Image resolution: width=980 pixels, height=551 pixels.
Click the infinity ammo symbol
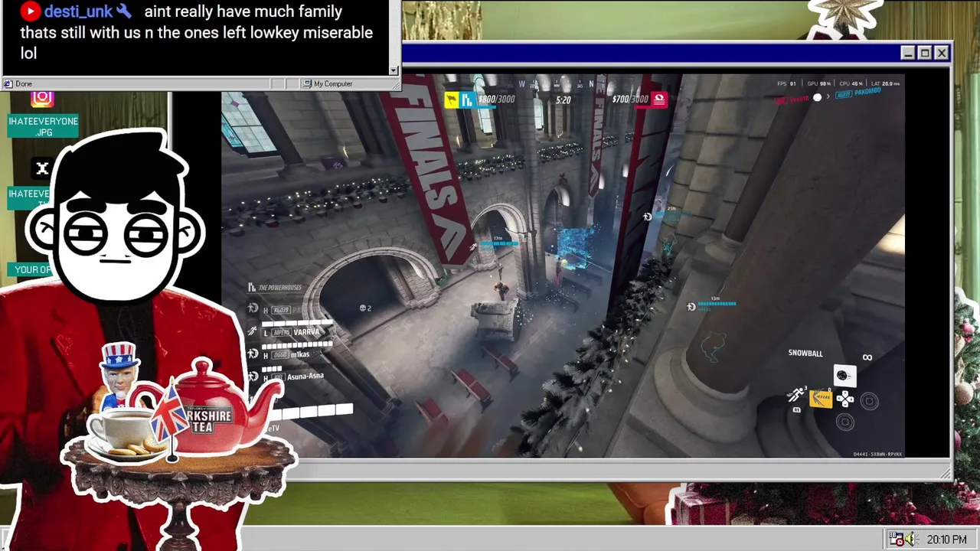pos(867,357)
